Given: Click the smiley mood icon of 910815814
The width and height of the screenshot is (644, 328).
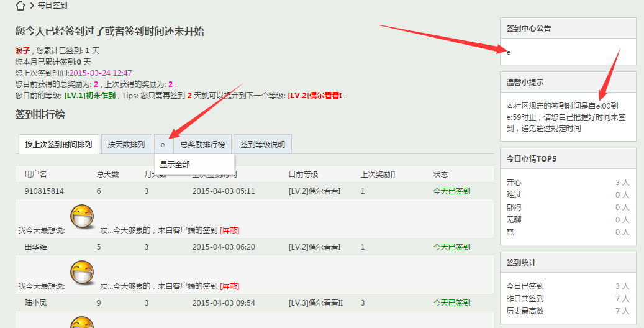Looking at the screenshot, I should (82, 217).
